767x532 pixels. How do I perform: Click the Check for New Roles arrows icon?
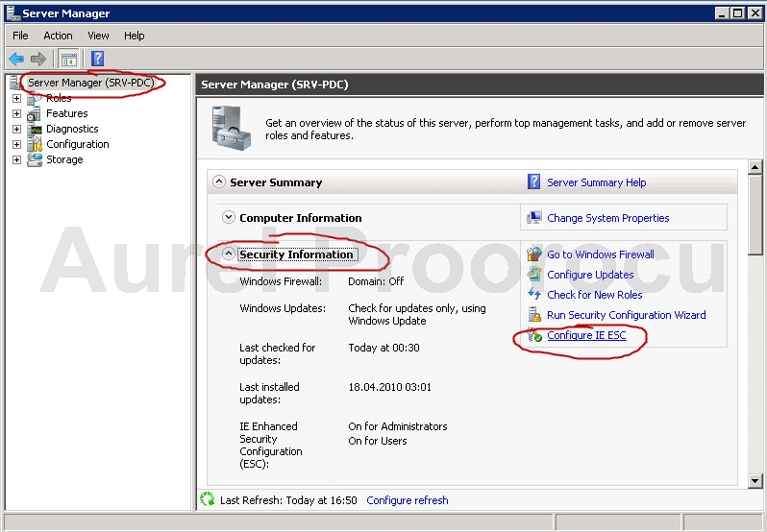[534, 294]
